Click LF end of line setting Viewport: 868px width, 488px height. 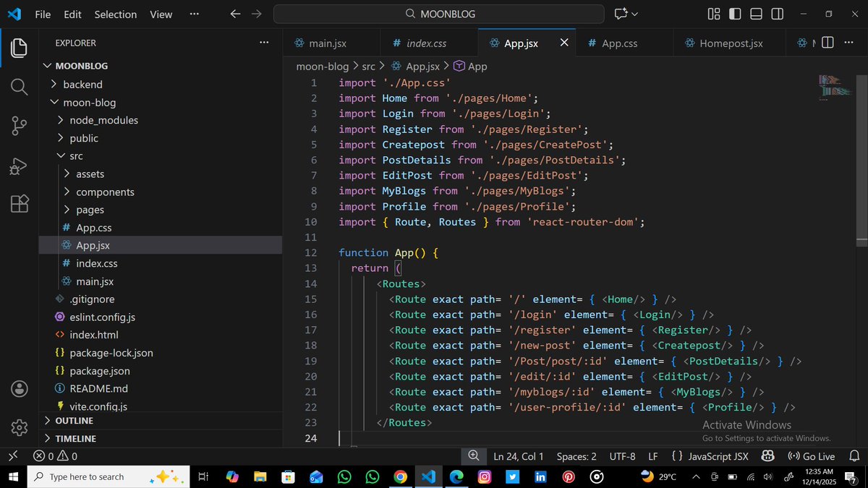(653, 456)
